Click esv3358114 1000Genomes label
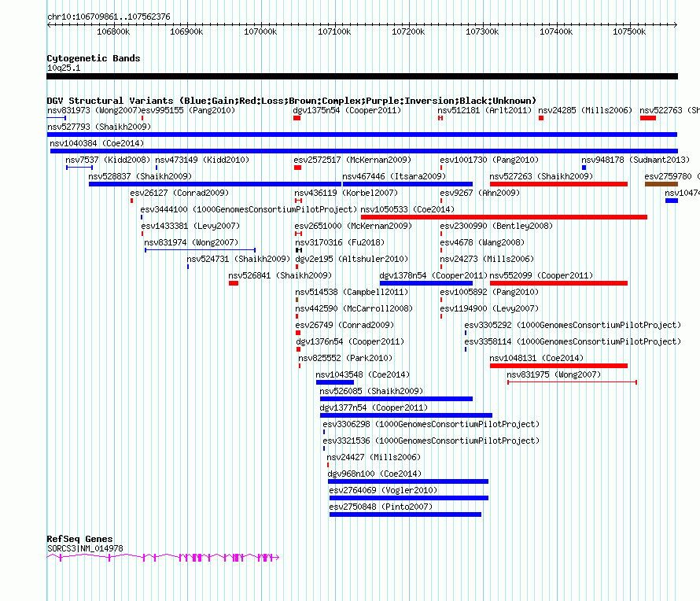Viewport: 700px width, 601px height. 573,341
